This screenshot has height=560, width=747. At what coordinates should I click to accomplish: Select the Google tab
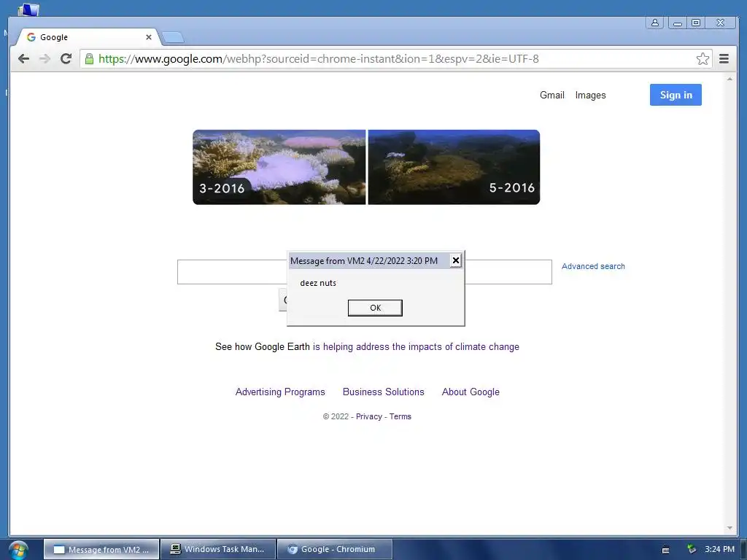[88, 37]
